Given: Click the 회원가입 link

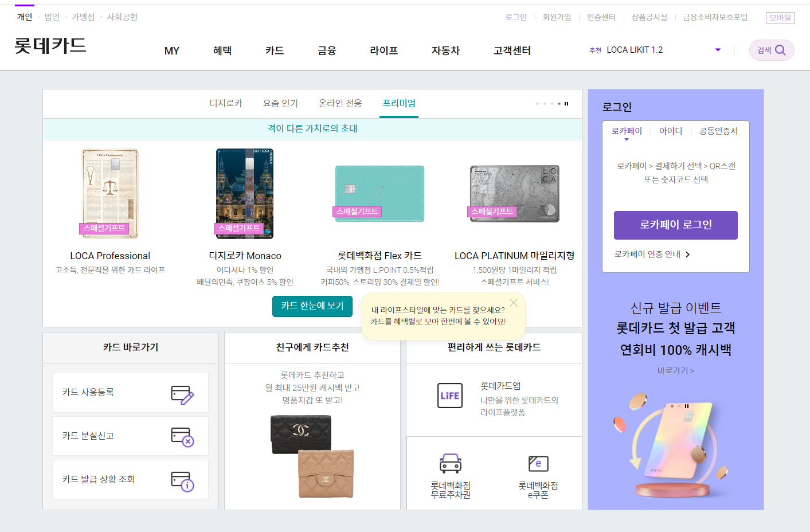Looking at the screenshot, I should (557, 17).
